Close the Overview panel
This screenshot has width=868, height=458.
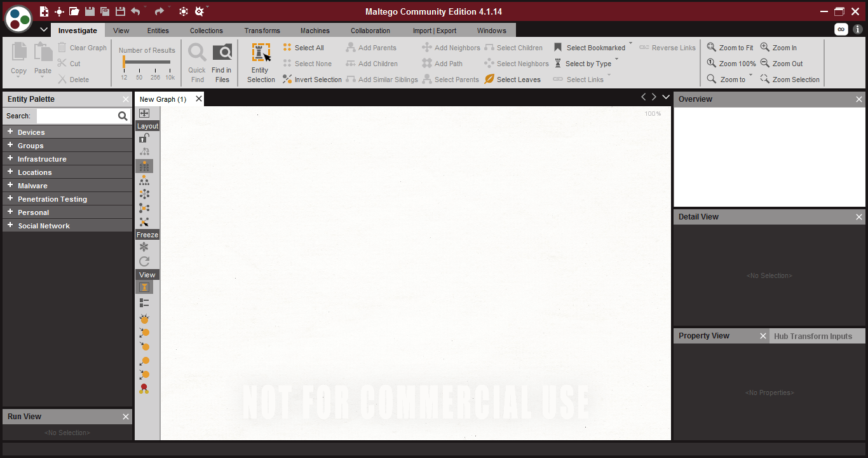pyautogui.click(x=859, y=99)
